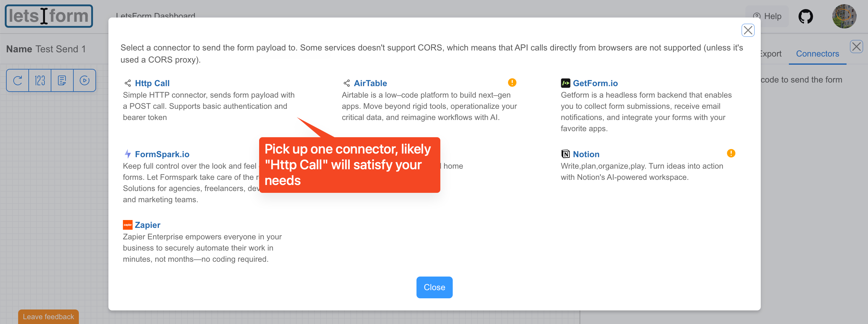Dismiss dialog with top-right X icon
The width and height of the screenshot is (868, 324).
coord(748,30)
